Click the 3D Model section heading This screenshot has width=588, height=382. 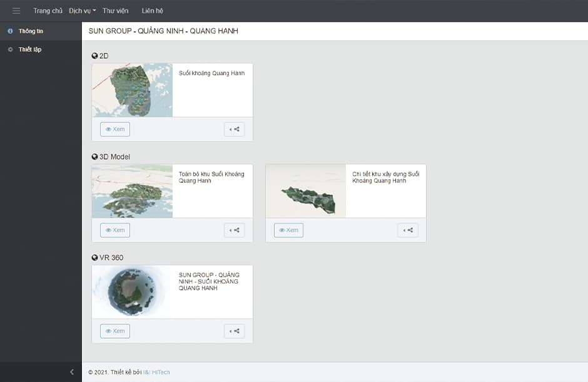click(114, 157)
